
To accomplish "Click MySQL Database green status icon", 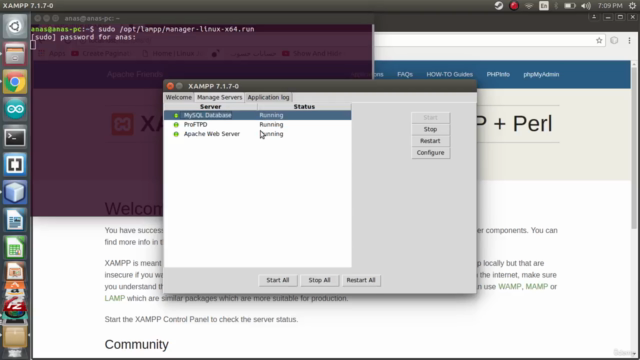I will [x=176, y=116].
